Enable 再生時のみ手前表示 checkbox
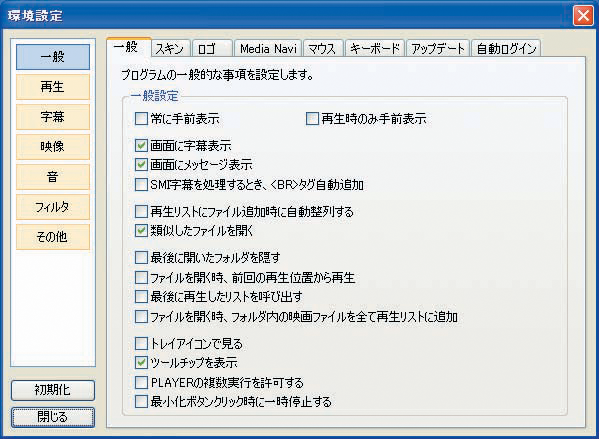This screenshot has height=439, width=599. 312,119
